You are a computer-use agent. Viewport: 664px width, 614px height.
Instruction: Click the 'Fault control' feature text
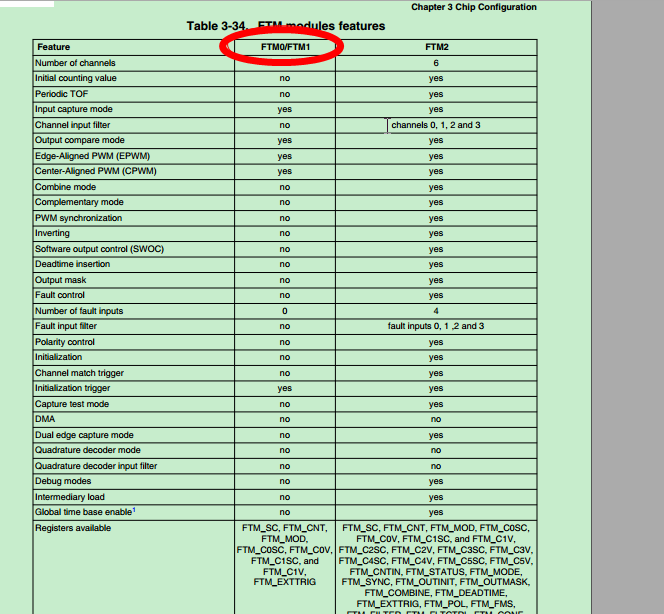[x=60, y=295]
